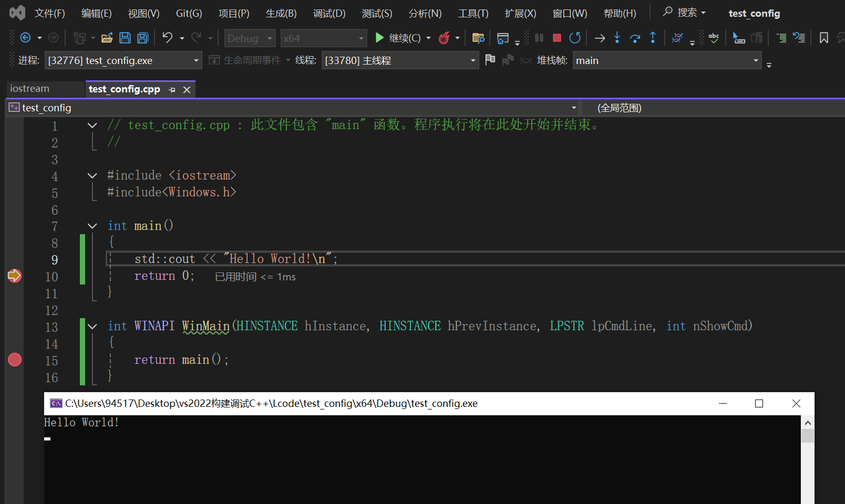Undo with the curved undo arrow

[167, 38]
